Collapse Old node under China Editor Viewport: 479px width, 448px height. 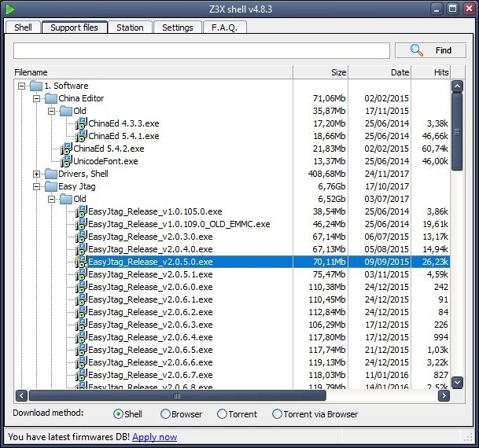click(x=52, y=111)
